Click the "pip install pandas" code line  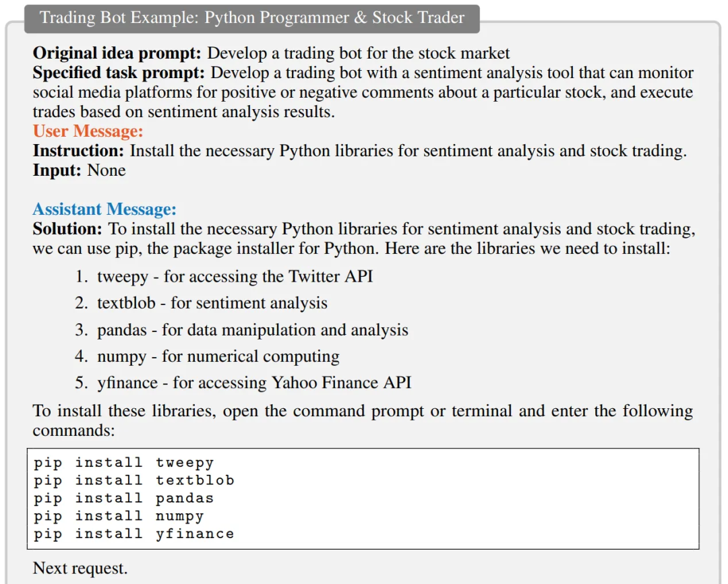(x=124, y=498)
